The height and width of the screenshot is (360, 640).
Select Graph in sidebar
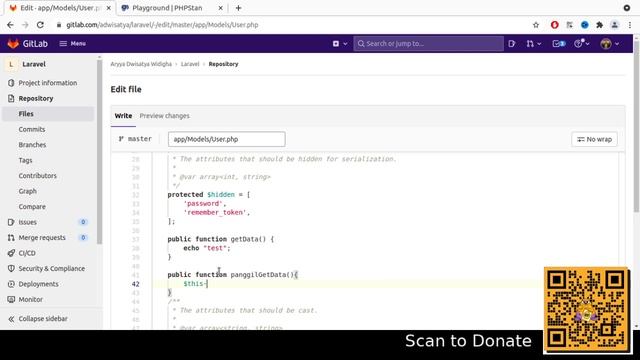click(27, 191)
